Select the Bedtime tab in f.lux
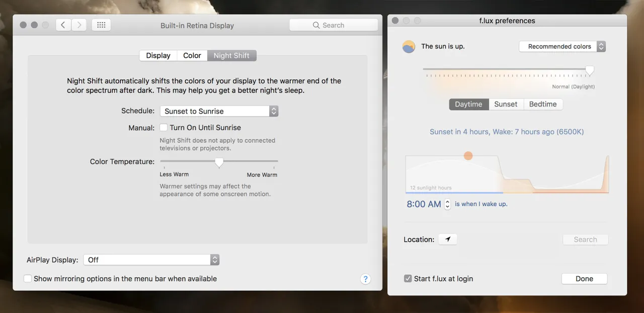Screen dimensions: 644x313 coord(543,104)
